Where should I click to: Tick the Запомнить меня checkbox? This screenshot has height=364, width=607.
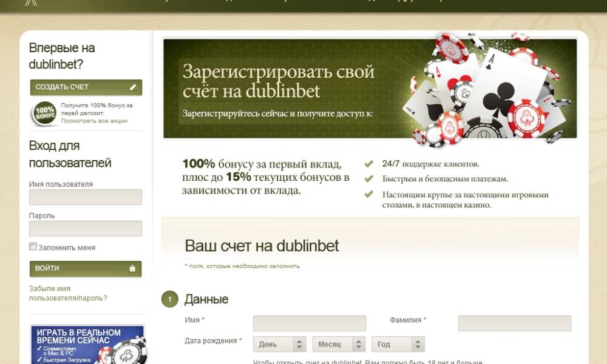(x=33, y=246)
